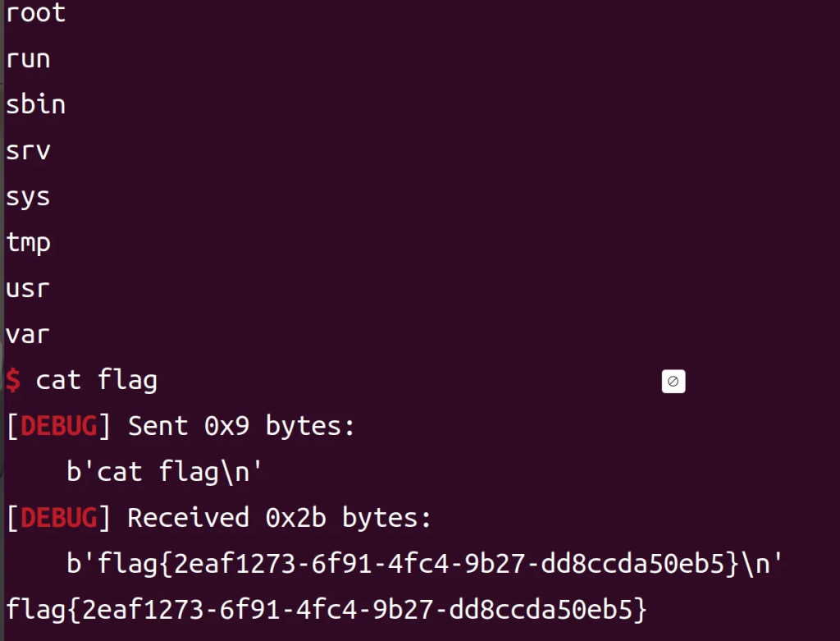Select the 'var' directory entry

click(28, 335)
